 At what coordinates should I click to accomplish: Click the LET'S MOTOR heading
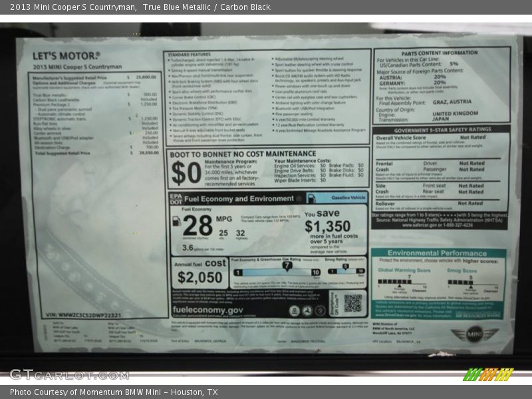pos(66,56)
